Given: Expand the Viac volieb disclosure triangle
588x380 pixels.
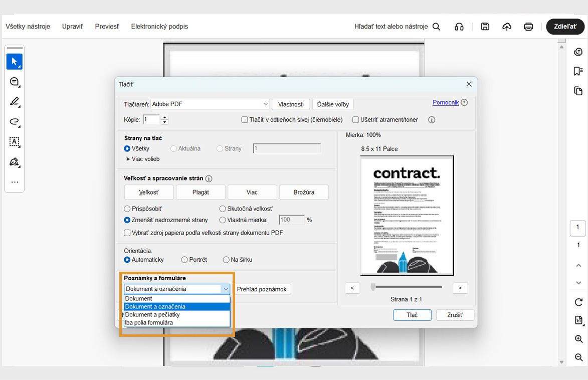Looking at the screenshot, I should [128, 159].
